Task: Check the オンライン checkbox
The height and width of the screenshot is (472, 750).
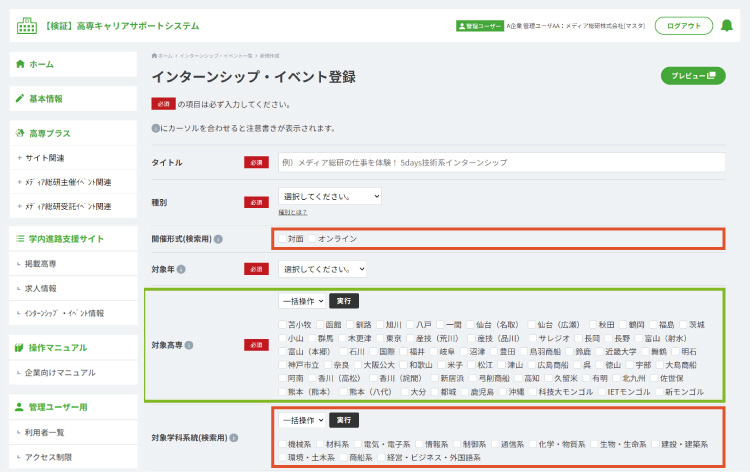Action: coord(312,238)
